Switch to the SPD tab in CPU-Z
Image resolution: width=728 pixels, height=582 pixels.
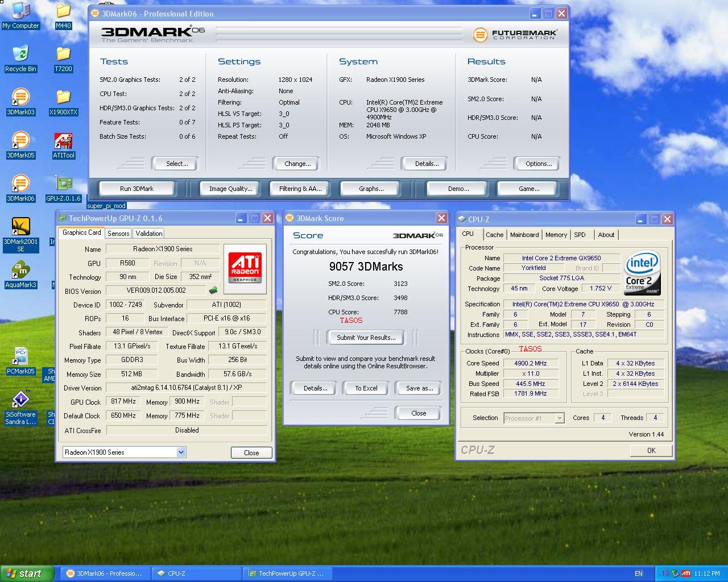pos(580,235)
